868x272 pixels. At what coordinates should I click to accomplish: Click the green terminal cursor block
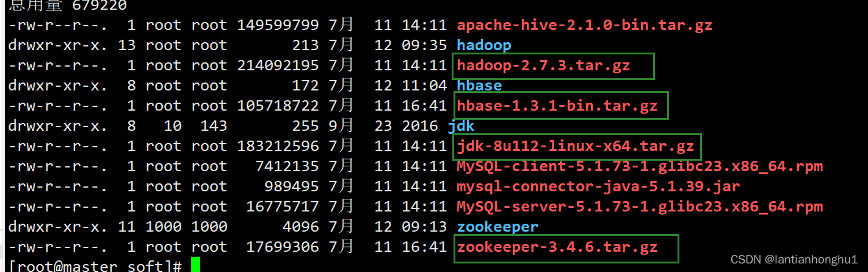pyautogui.click(x=195, y=265)
